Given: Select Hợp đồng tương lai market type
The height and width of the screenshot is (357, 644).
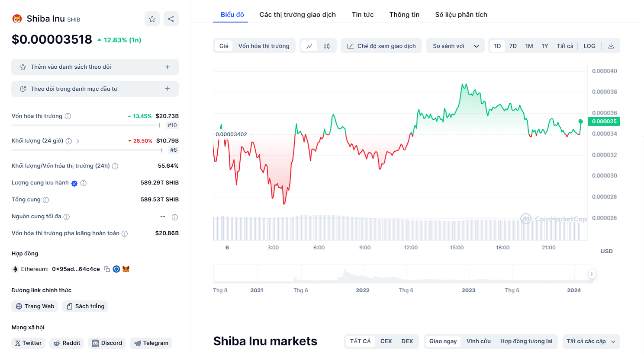Looking at the screenshot, I should 526,341.
